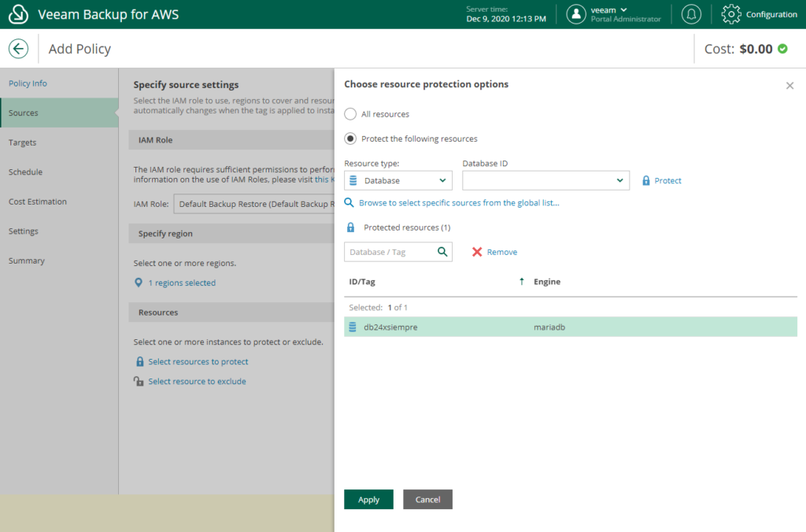Click the server time display
This screenshot has width=806, height=532.
[506, 14]
